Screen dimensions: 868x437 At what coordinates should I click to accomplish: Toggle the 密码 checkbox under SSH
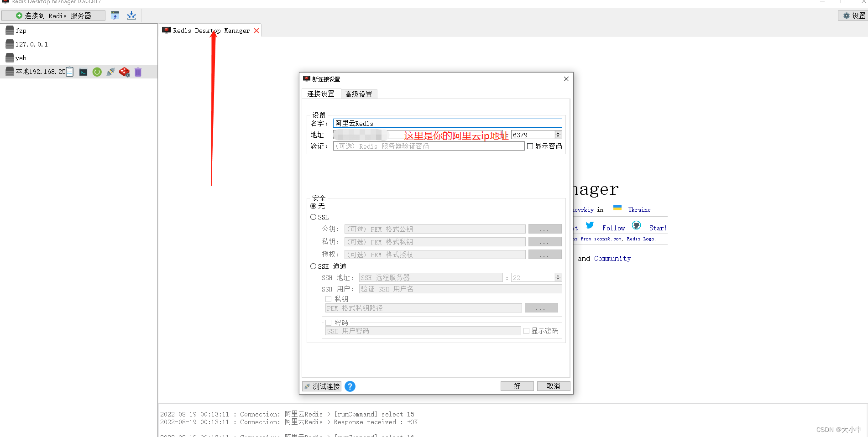[x=328, y=323]
